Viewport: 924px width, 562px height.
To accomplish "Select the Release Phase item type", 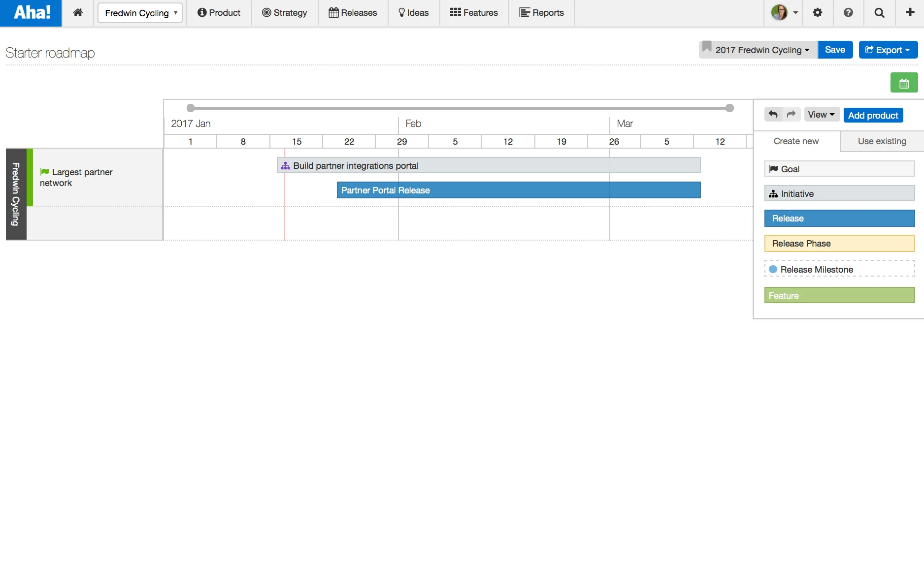I will (839, 244).
